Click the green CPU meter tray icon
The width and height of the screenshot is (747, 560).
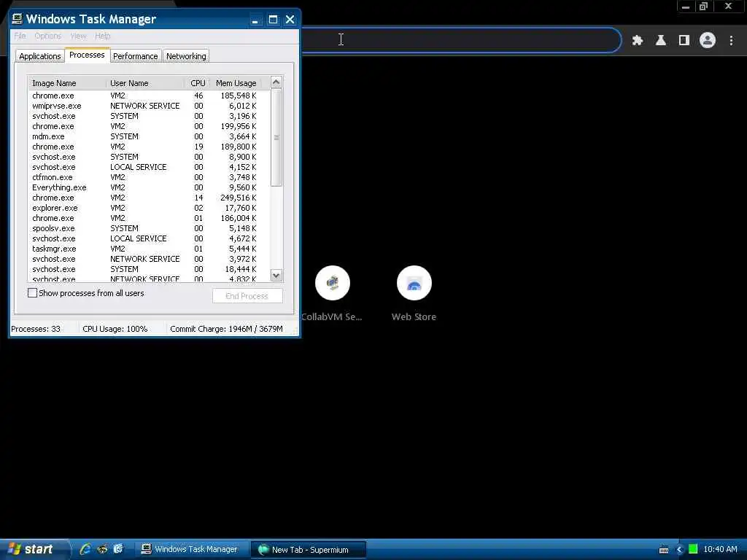pos(693,549)
